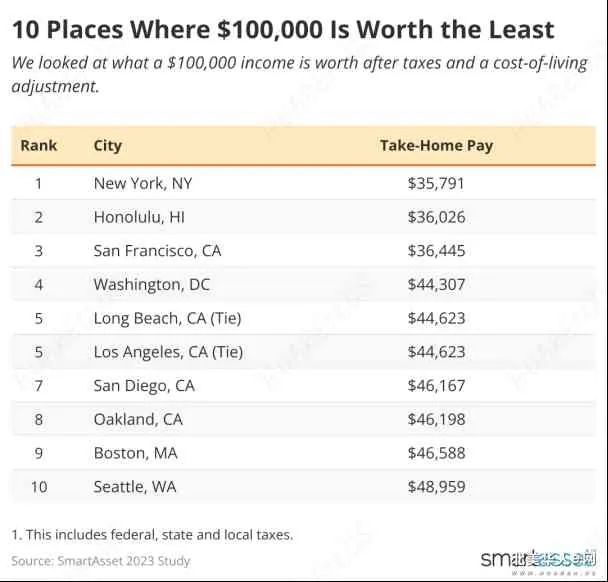Click Seattle, WA in the table
Viewport: 608px width, 582px height.
tap(135, 487)
